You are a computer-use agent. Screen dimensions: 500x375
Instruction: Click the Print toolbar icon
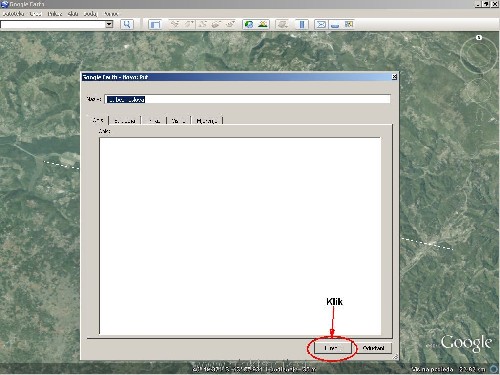click(335, 25)
